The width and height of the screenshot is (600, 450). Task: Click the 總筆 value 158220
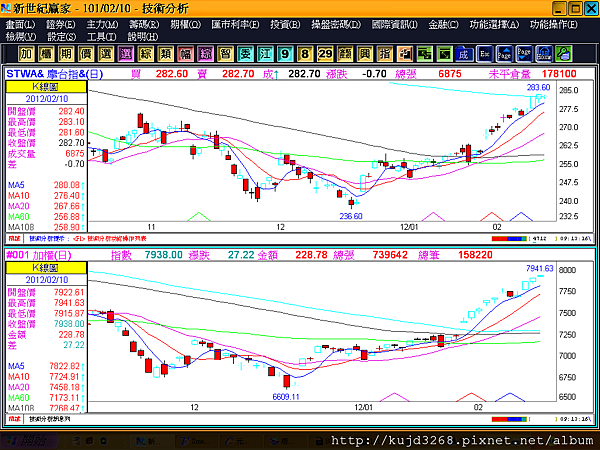coord(475,255)
